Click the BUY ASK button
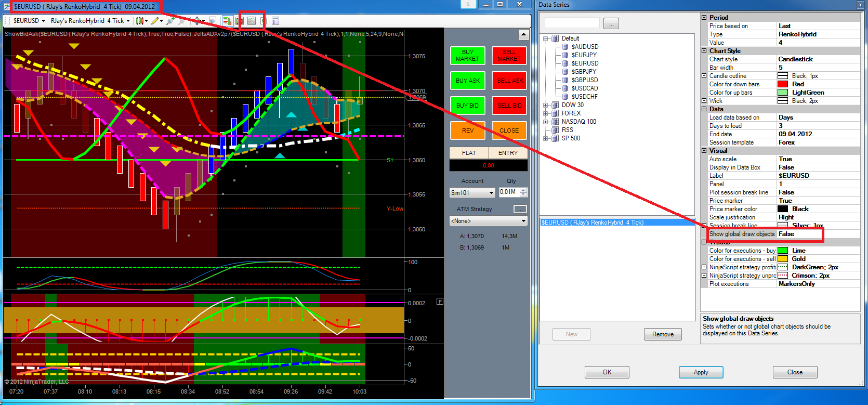 pos(467,81)
